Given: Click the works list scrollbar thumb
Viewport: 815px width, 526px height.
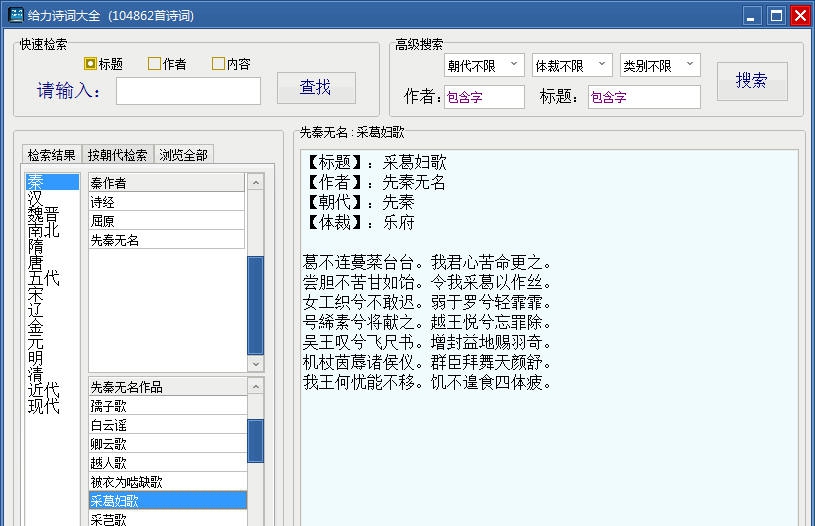Looking at the screenshot, I should [255, 441].
